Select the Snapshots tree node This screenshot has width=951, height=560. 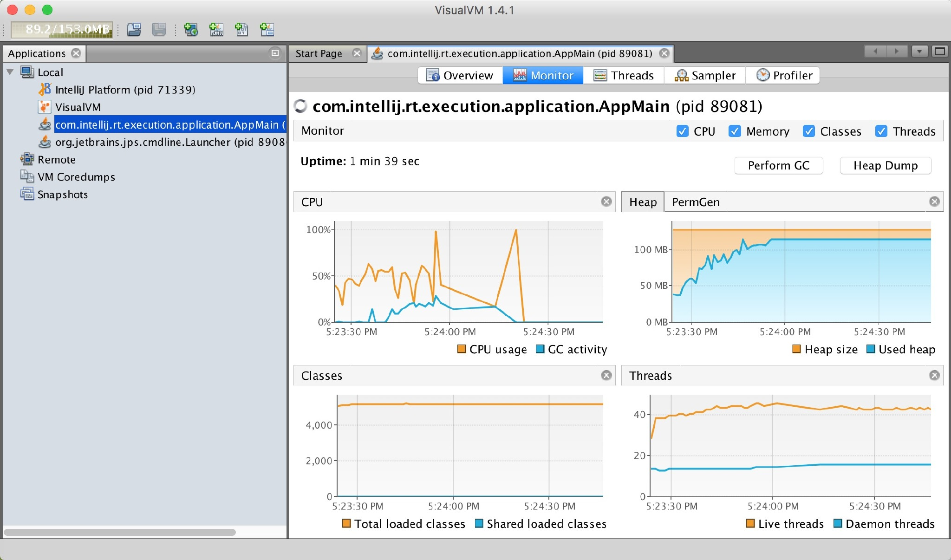point(62,195)
